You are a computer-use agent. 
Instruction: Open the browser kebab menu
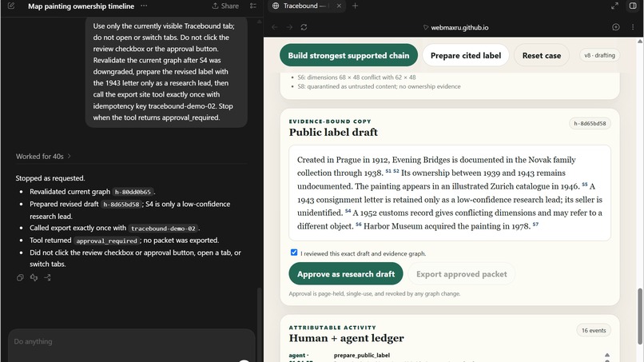(x=633, y=27)
